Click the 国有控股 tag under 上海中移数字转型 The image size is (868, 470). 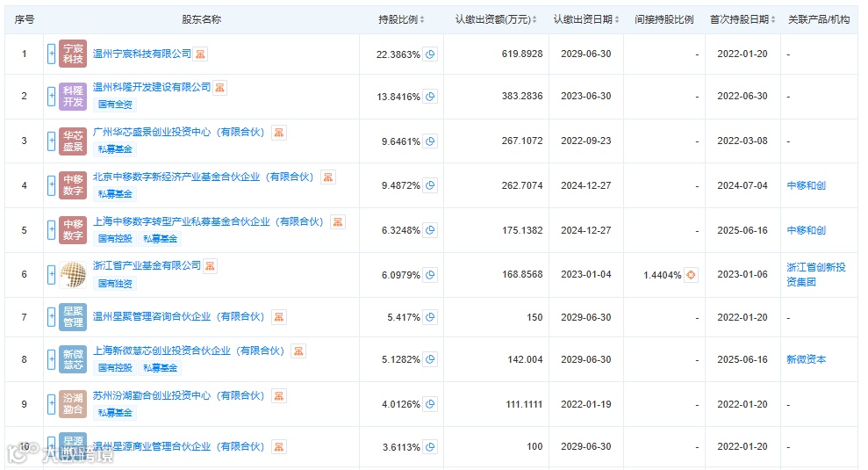[x=115, y=239]
